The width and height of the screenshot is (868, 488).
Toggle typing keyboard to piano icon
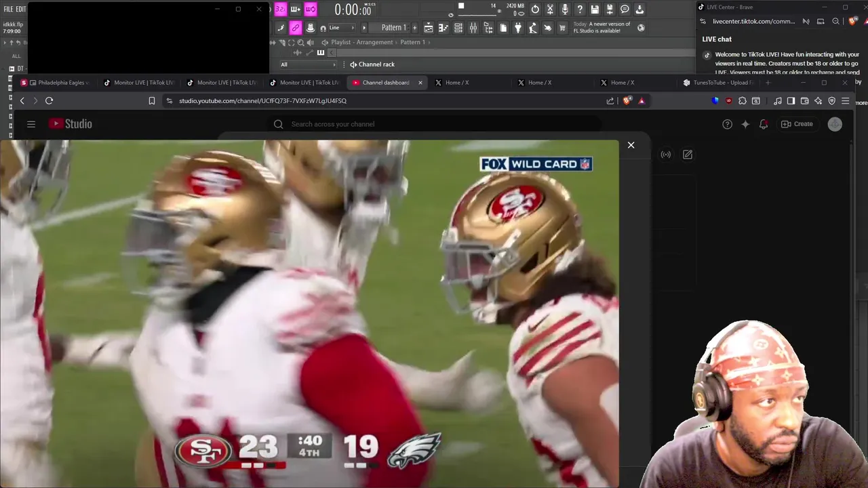(281, 28)
